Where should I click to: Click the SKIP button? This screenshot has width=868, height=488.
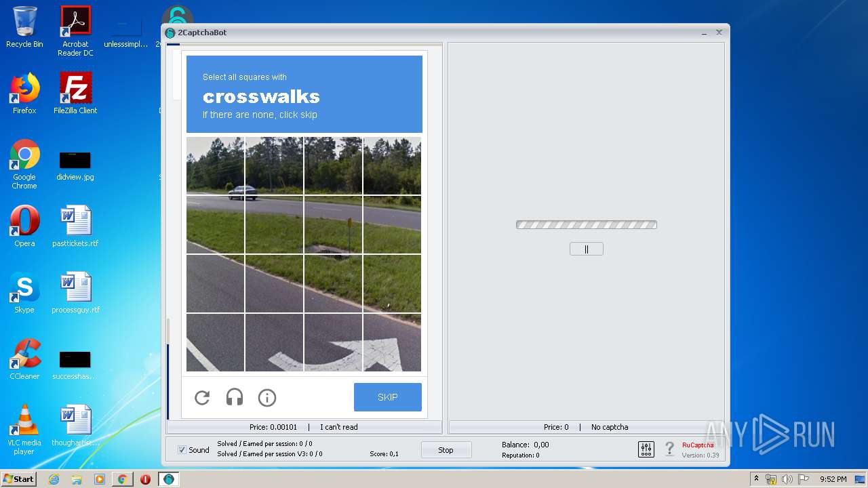tap(388, 397)
